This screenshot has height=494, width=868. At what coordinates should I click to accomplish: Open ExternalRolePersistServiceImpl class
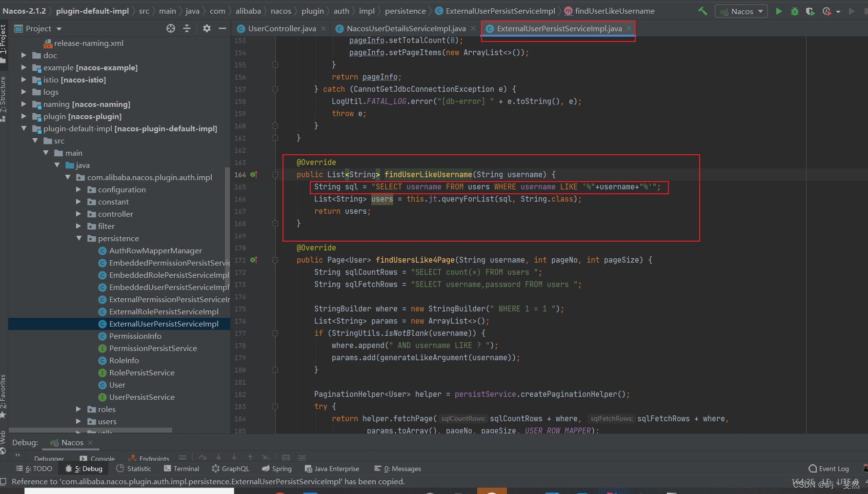coord(163,311)
